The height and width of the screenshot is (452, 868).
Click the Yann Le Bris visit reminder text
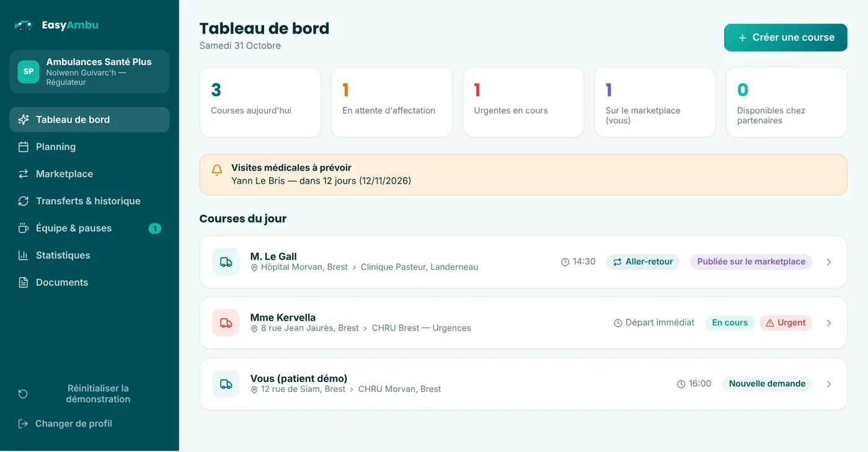pyautogui.click(x=321, y=181)
